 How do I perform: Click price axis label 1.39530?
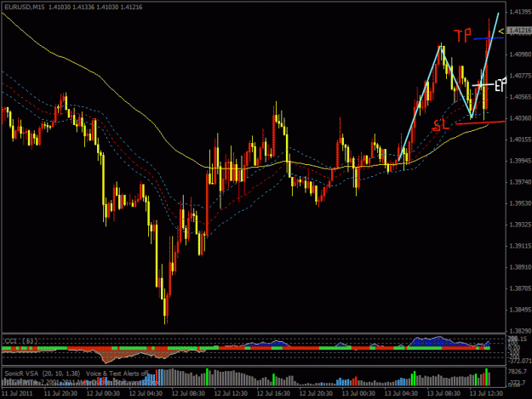click(x=520, y=203)
